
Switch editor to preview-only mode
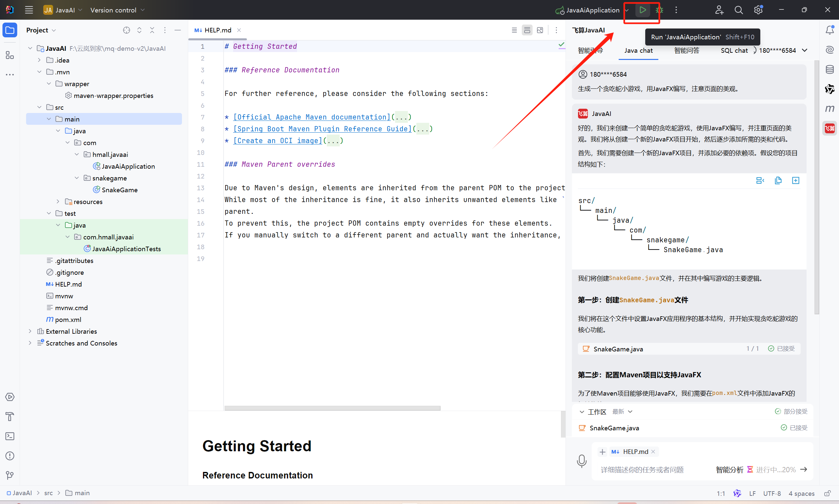(540, 30)
